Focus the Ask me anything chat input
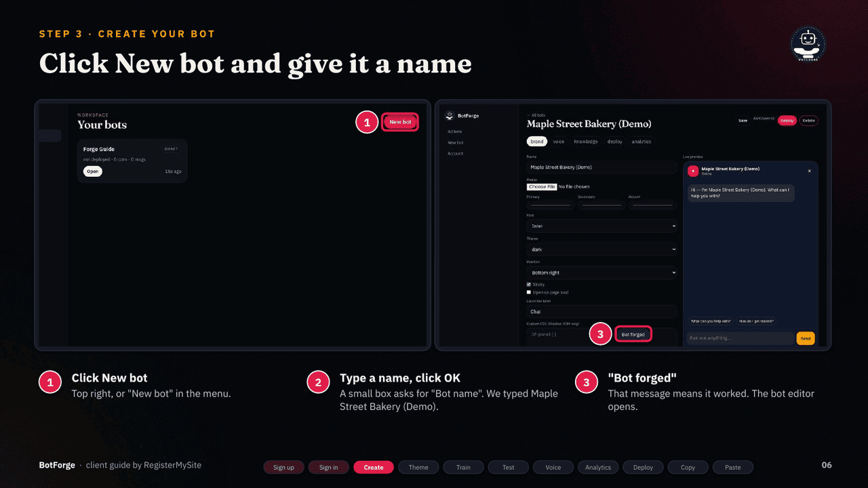This screenshot has height=488, width=868. tap(740, 338)
